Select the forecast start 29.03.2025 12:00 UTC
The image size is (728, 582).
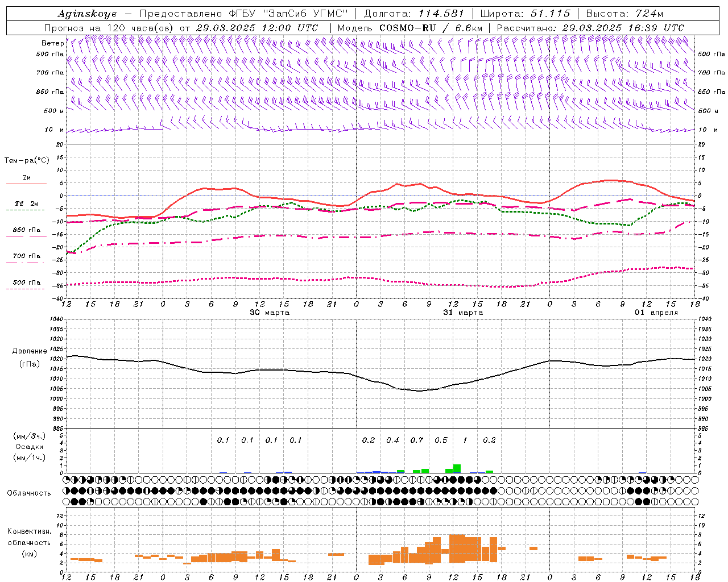coord(257,28)
